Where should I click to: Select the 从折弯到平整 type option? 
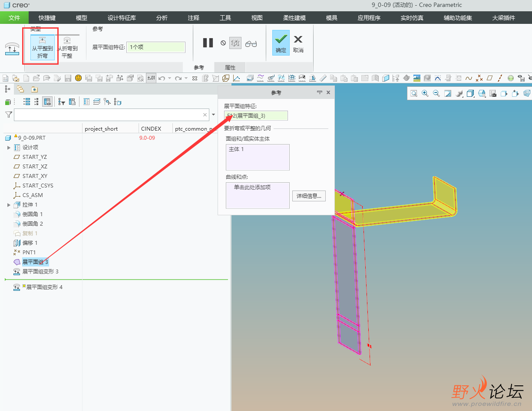point(67,47)
